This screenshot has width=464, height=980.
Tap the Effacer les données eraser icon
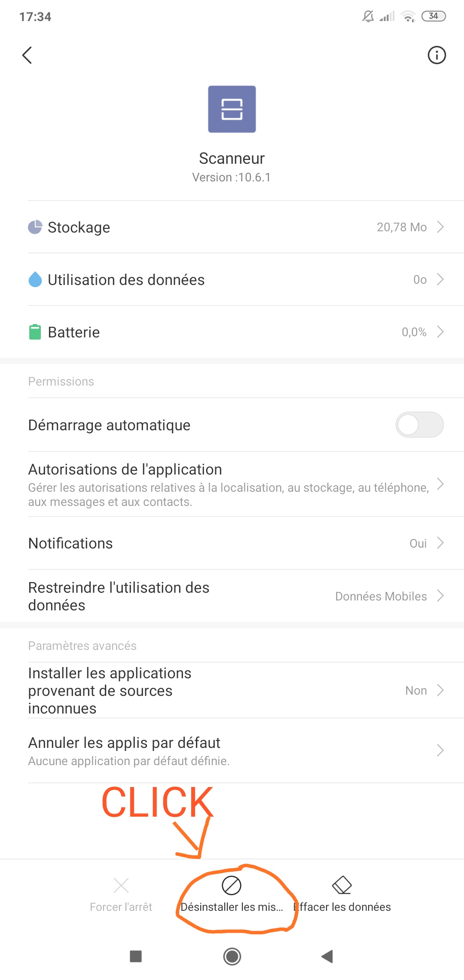click(342, 885)
